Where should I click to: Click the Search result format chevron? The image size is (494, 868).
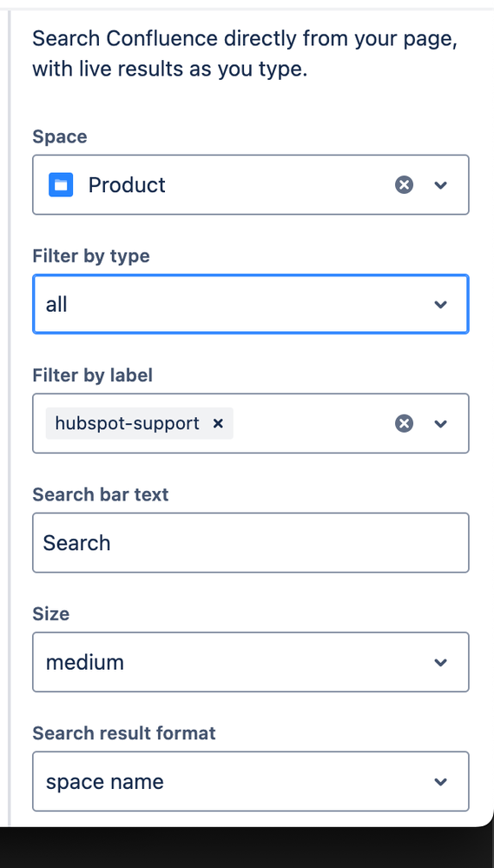click(440, 782)
